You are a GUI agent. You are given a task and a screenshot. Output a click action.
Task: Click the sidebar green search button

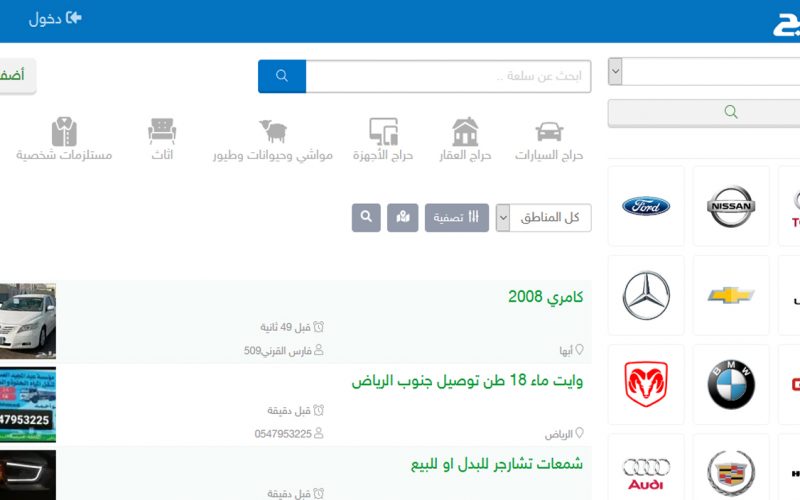pyautogui.click(x=704, y=113)
